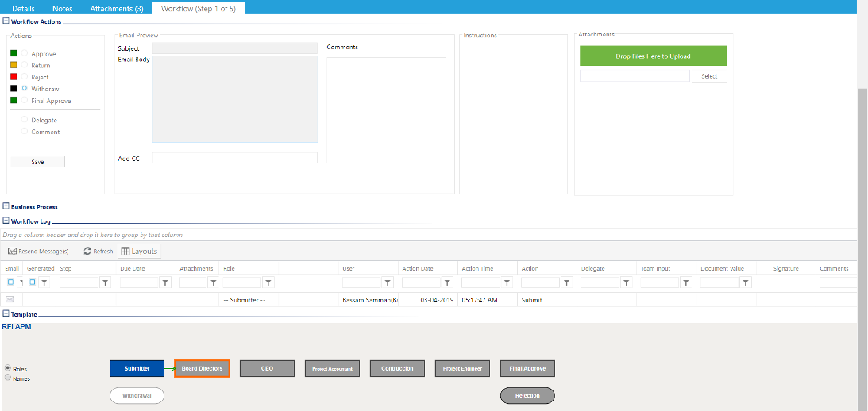Click Drop Files Here to Upload area
The height and width of the screenshot is (411, 868).
(654, 56)
